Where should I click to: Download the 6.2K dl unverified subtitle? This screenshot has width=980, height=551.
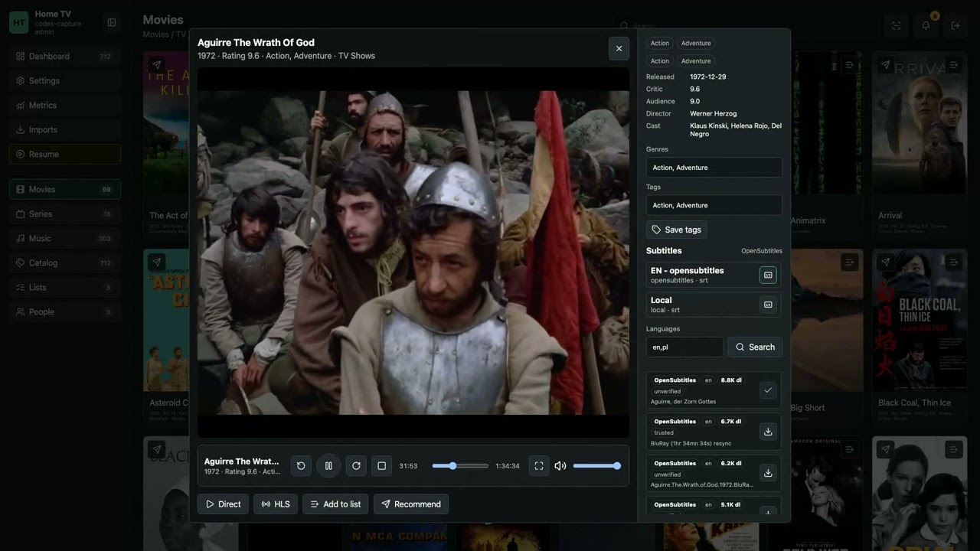tap(768, 473)
